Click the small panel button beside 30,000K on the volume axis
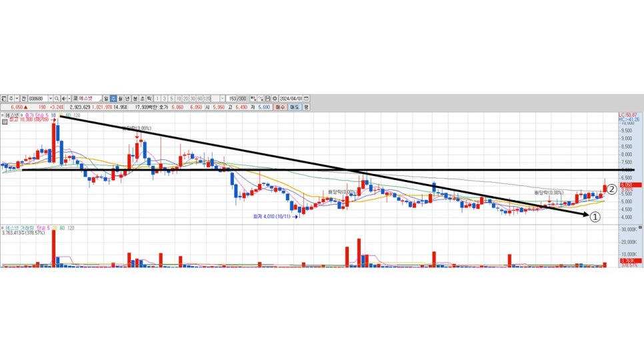 (x=640, y=227)
